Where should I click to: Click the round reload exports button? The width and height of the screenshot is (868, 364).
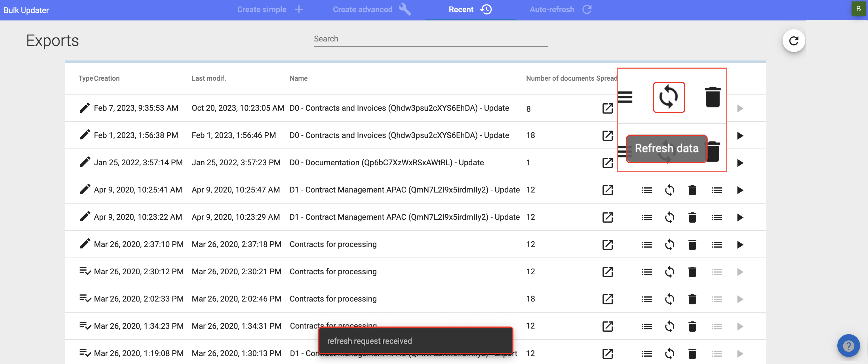(793, 41)
